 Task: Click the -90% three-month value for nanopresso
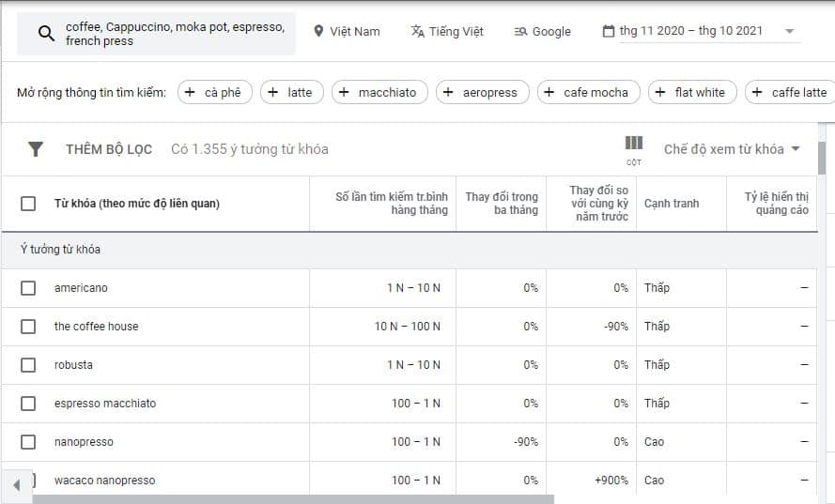(x=526, y=442)
